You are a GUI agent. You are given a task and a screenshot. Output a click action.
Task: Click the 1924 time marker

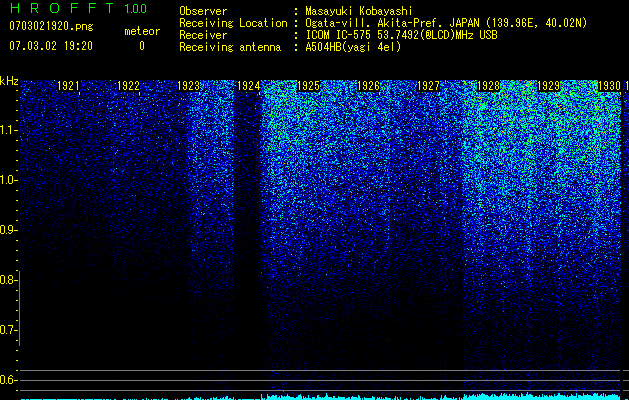(x=248, y=86)
